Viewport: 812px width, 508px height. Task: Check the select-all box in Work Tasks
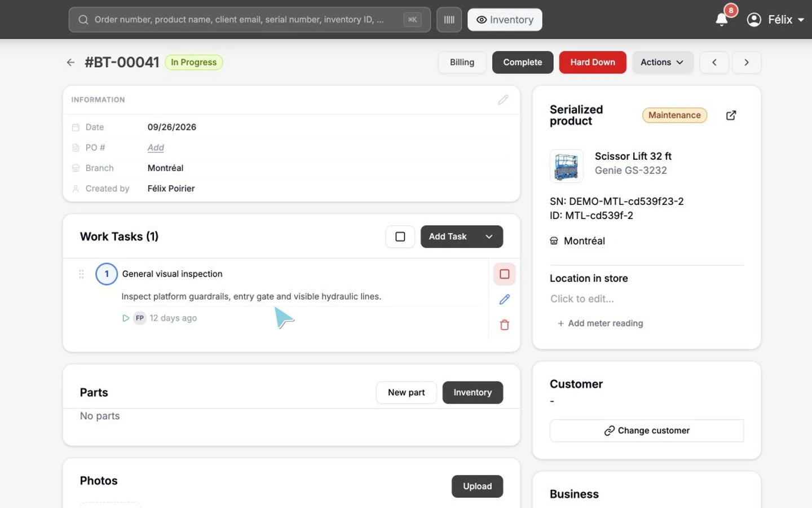tap(400, 237)
